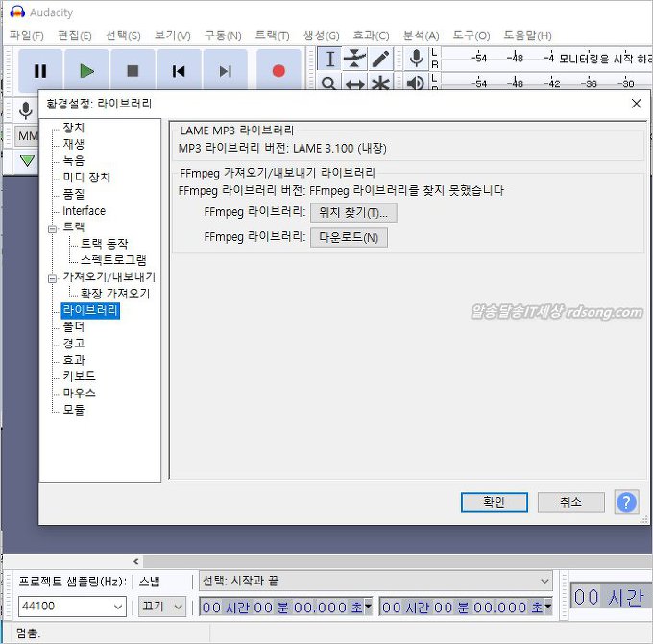
Task: Select the I-beam Selection tool
Action: tap(329, 59)
